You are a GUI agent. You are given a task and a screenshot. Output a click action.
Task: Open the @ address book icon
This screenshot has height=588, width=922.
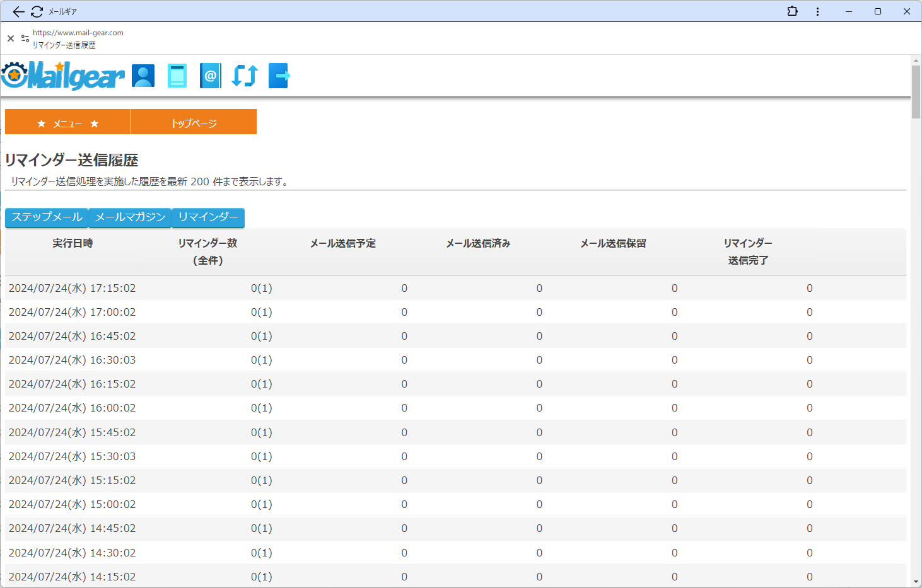tap(211, 76)
